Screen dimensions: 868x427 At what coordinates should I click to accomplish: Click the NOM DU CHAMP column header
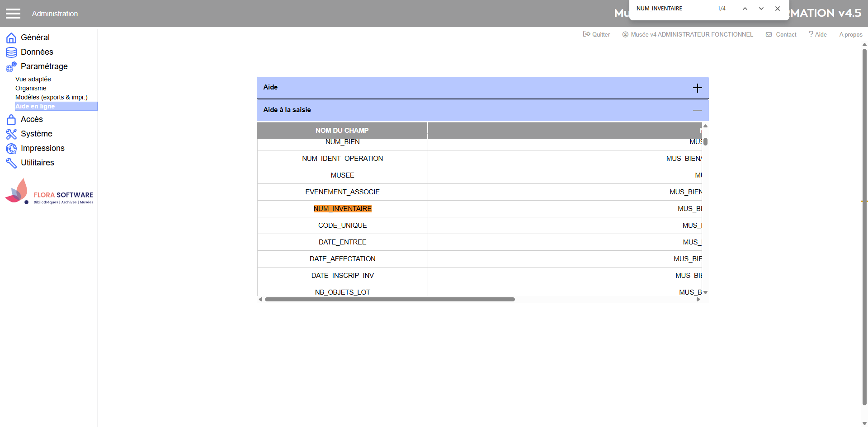pos(342,130)
